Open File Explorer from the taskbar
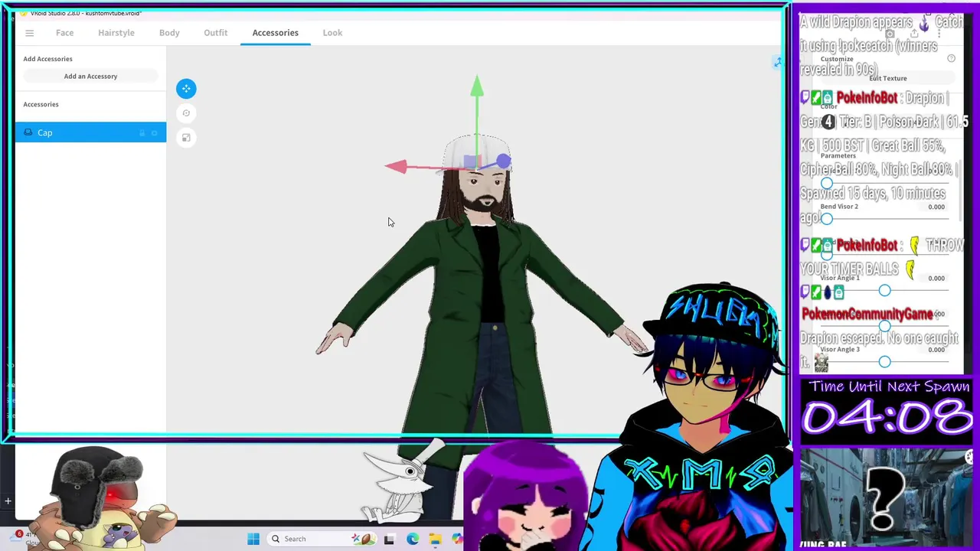 tap(435, 540)
